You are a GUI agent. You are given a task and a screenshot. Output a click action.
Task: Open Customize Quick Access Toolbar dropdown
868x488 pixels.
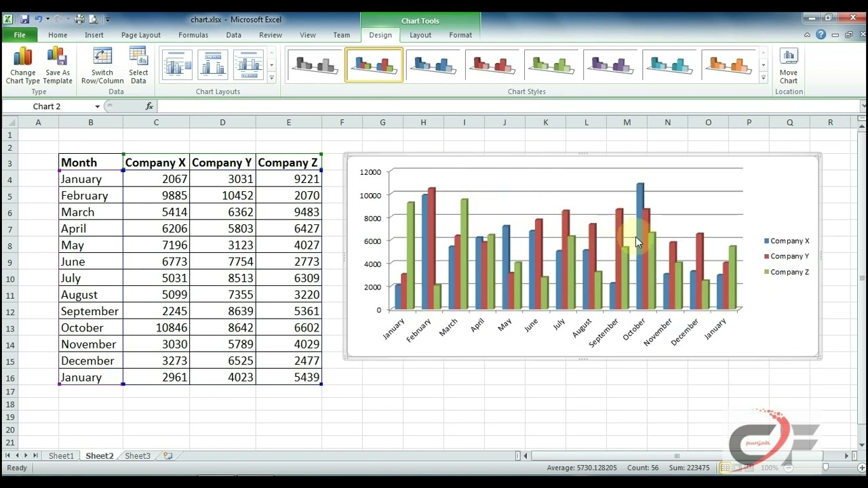(x=108, y=20)
